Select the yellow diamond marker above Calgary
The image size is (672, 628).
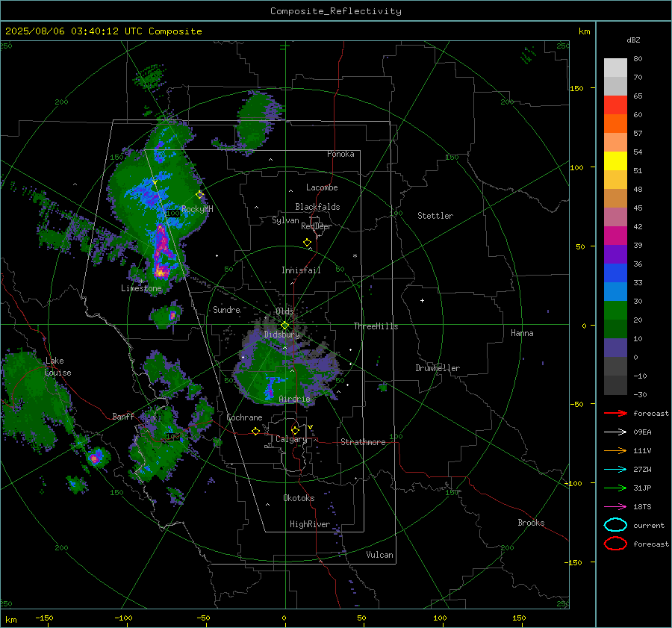295,430
